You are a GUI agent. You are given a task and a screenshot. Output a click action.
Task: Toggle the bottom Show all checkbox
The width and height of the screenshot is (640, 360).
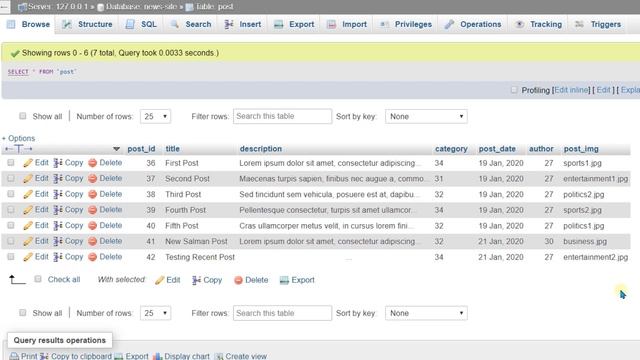[23, 313]
